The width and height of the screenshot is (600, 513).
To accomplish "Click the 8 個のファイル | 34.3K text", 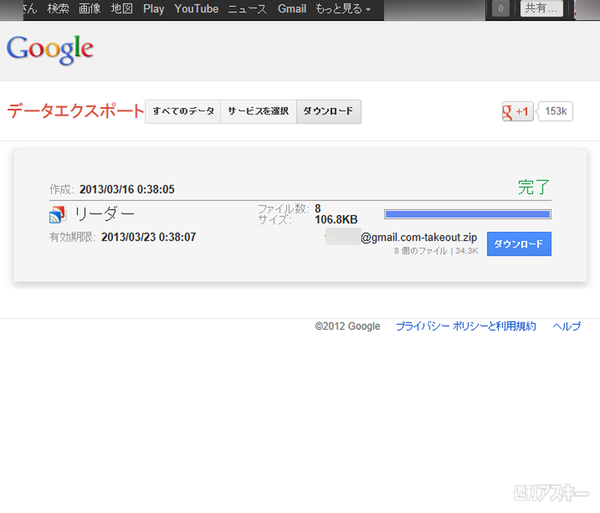I will [x=436, y=251].
